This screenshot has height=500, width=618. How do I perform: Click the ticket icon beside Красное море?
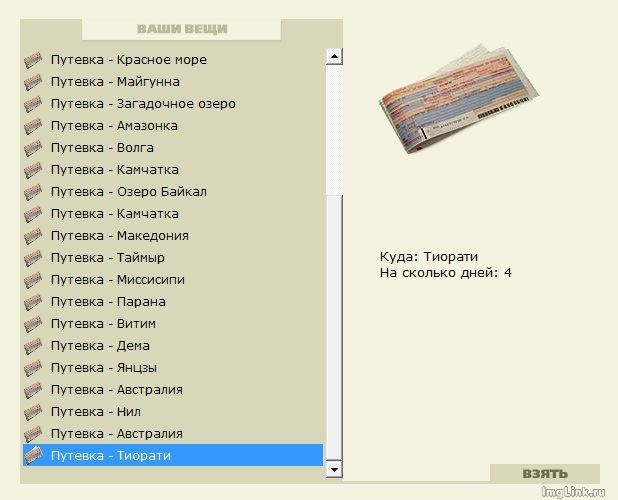[34, 60]
